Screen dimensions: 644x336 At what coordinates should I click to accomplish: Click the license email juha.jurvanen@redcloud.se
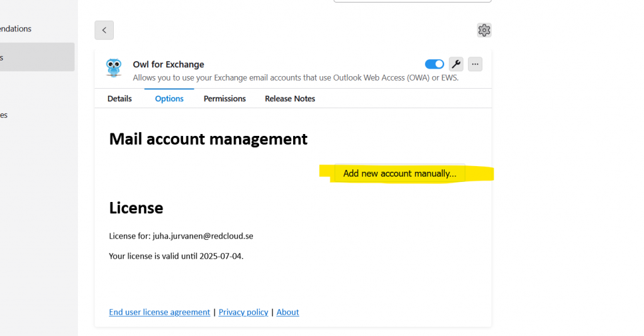click(203, 236)
